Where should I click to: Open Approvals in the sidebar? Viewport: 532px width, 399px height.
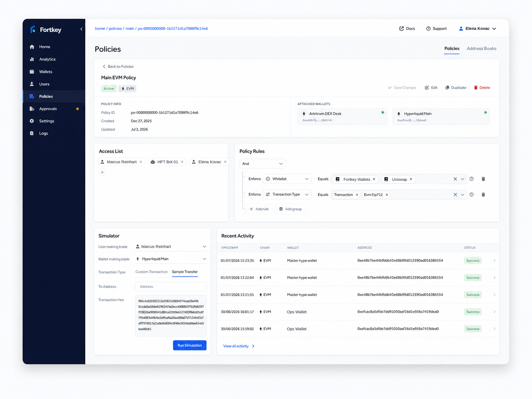[x=54, y=109]
